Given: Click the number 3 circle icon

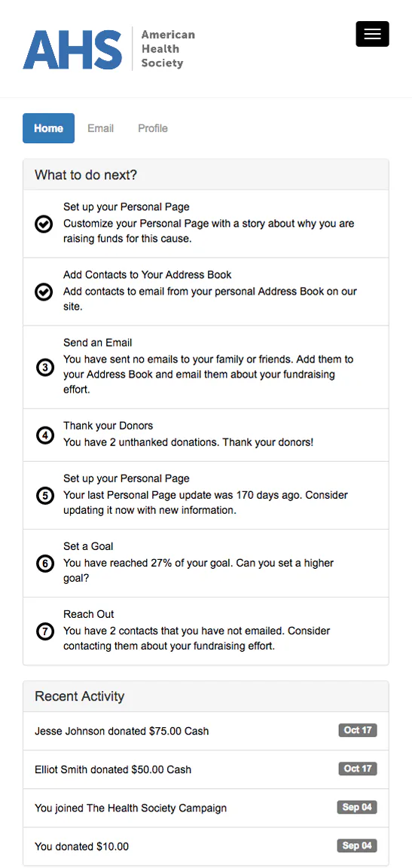Looking at the screenshot, I should (x=44, y=367).
